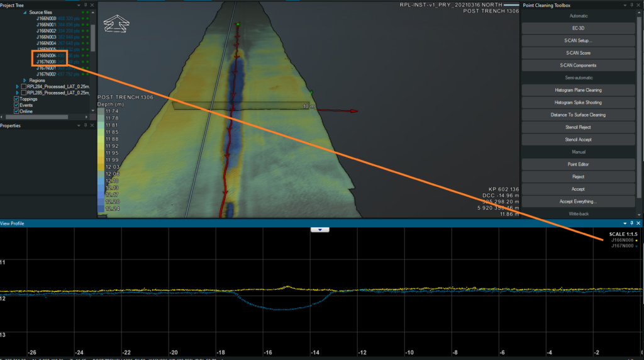Click the 11.74 depth legend color swatch
Screen dimensions: 644x360
tap(101, 111)
